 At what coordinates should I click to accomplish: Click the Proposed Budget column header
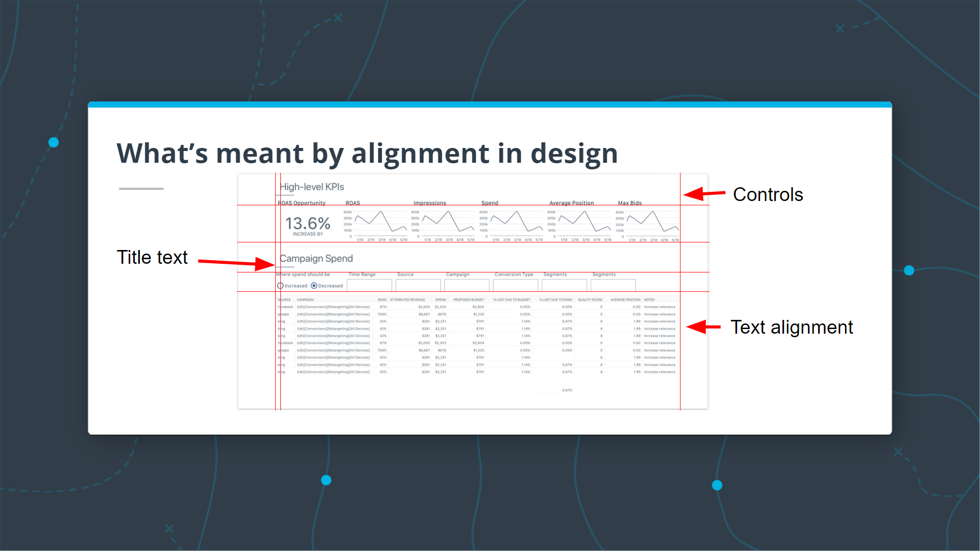click(468, 300)
